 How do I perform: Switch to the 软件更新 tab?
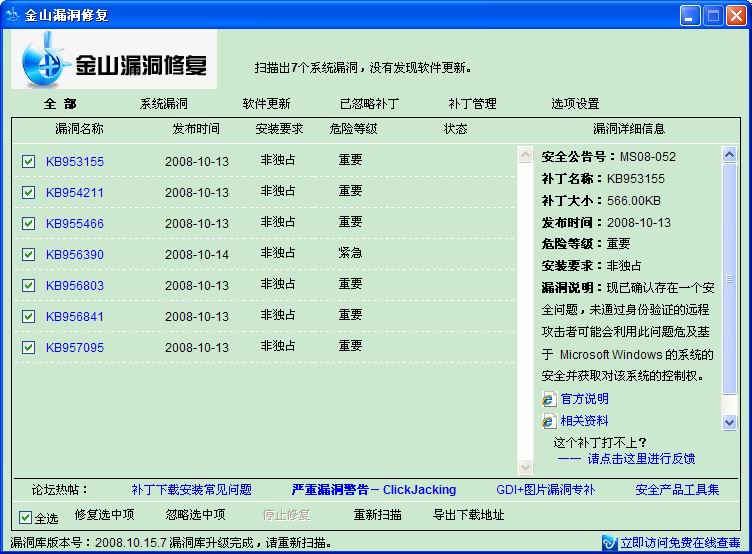tap(266, 104)
